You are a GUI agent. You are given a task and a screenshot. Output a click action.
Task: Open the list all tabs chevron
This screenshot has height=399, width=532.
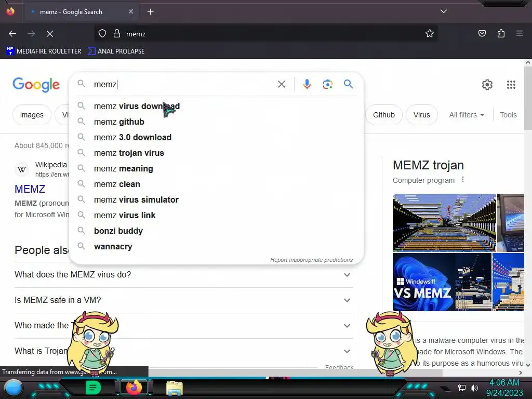pyautogui.click(x=444, y=11)
